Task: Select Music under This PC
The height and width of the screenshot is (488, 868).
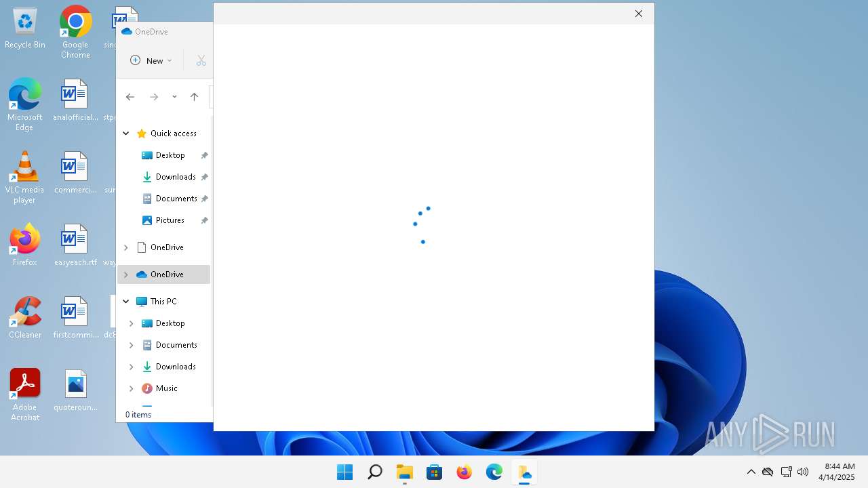Action: pos(167,388)
